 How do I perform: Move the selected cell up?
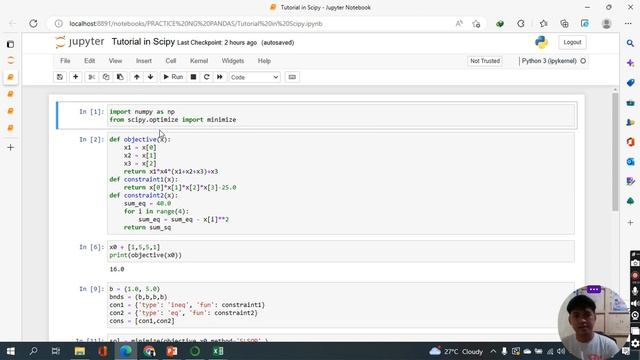[137, 77]
